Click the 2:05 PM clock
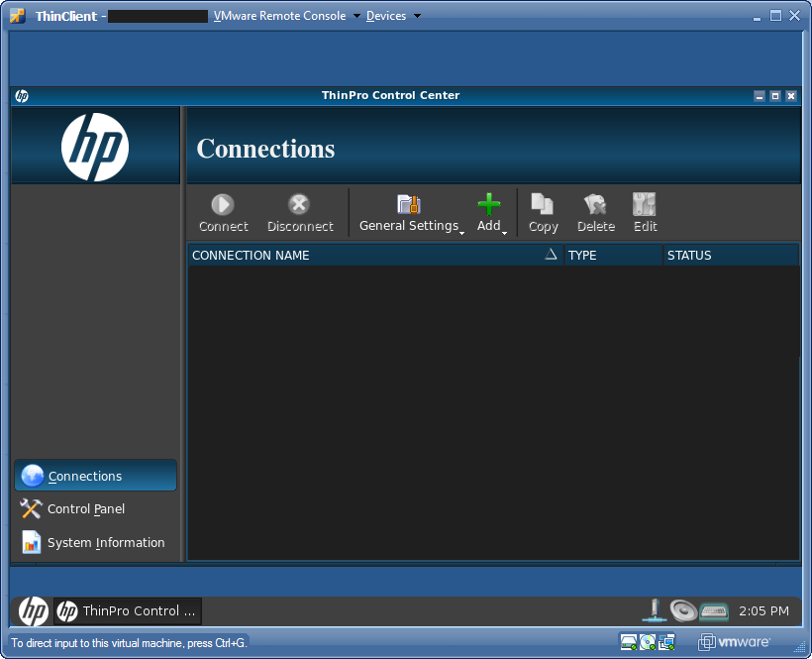This screenshot has height=659, width=812. click(763, 611)
